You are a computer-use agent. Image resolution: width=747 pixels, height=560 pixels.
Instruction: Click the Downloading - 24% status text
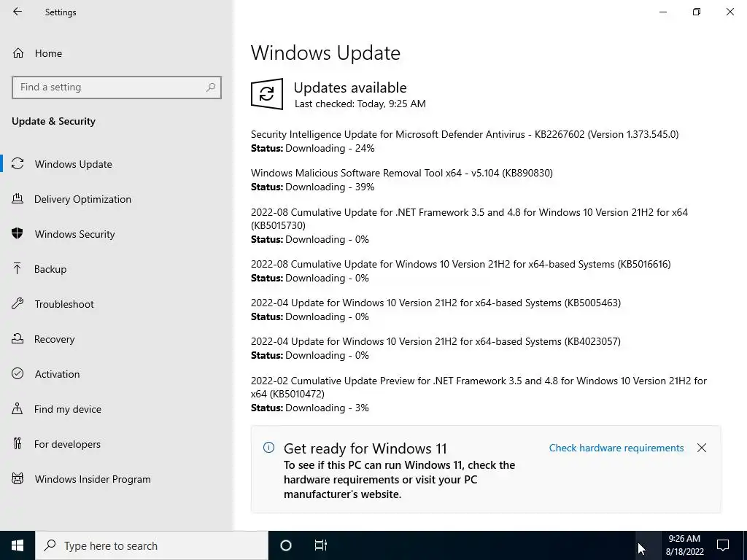(x=330, y=148)
